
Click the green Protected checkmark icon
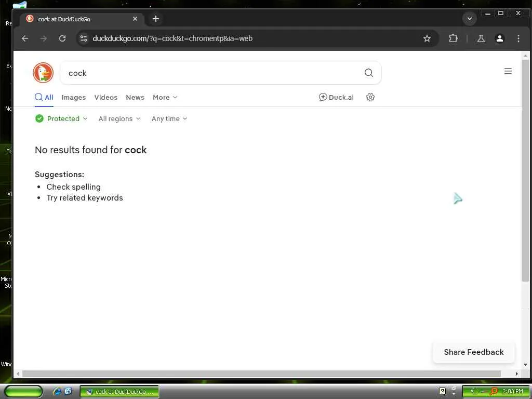pos(39,118)
